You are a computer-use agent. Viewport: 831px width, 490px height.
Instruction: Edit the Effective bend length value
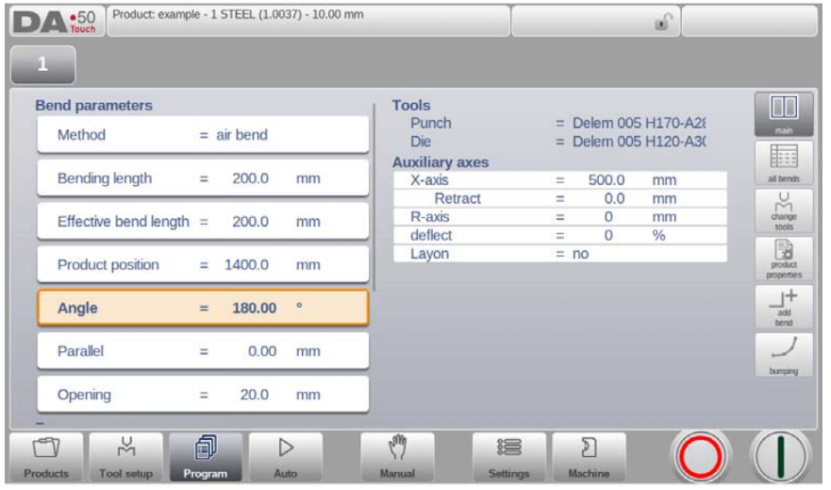[x=203, y=221]
